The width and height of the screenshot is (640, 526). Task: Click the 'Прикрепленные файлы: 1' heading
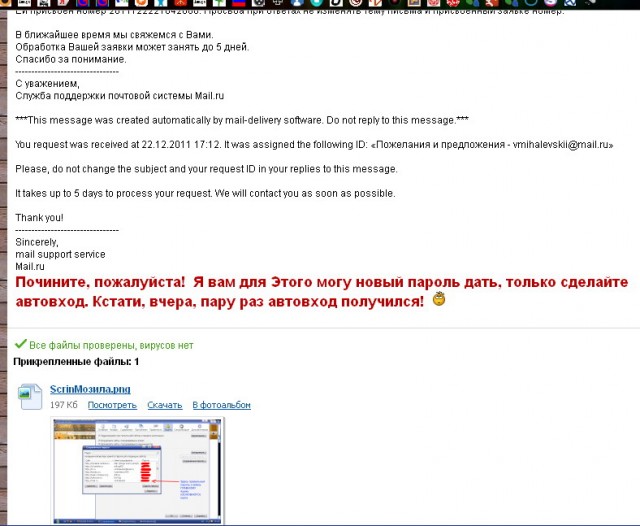pos(76,361)
